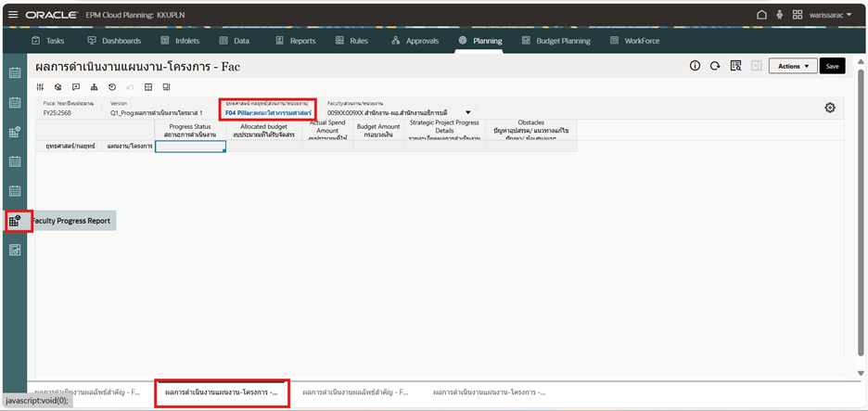Viewport: 868px width, 411px height.
Task: Click the form information (i) icon
Action: click(x=695, y=66)
